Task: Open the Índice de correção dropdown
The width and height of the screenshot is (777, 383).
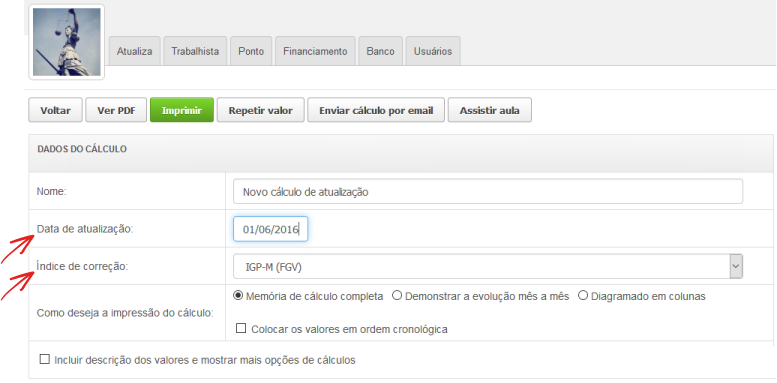Action: (x=488, y=267)
